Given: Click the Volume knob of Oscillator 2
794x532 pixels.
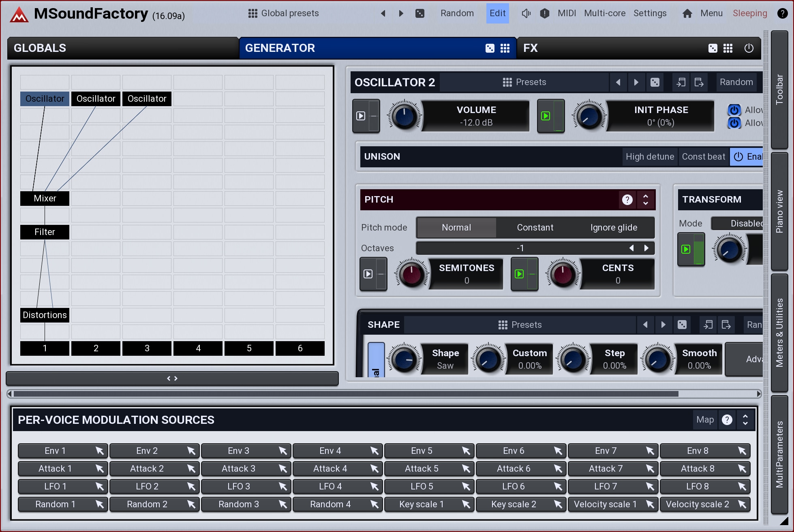Looking at the screenshot, I should pos(404,116).
